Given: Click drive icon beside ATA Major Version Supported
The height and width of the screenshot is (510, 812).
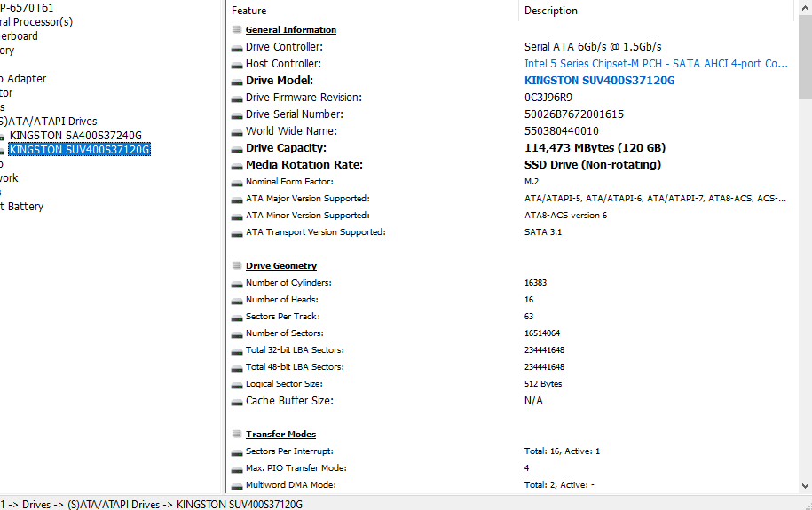Looking at the screenshot, I should tap(237, 200).
